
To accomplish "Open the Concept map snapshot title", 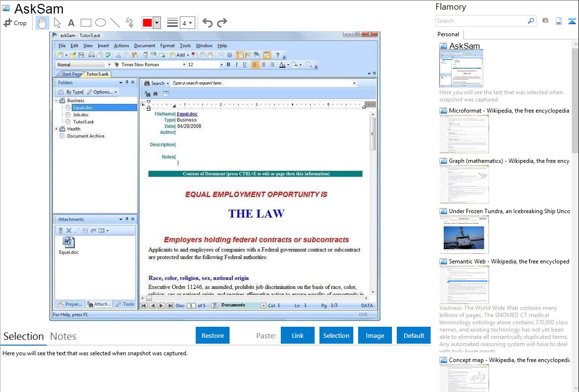I will click(509, 360).
